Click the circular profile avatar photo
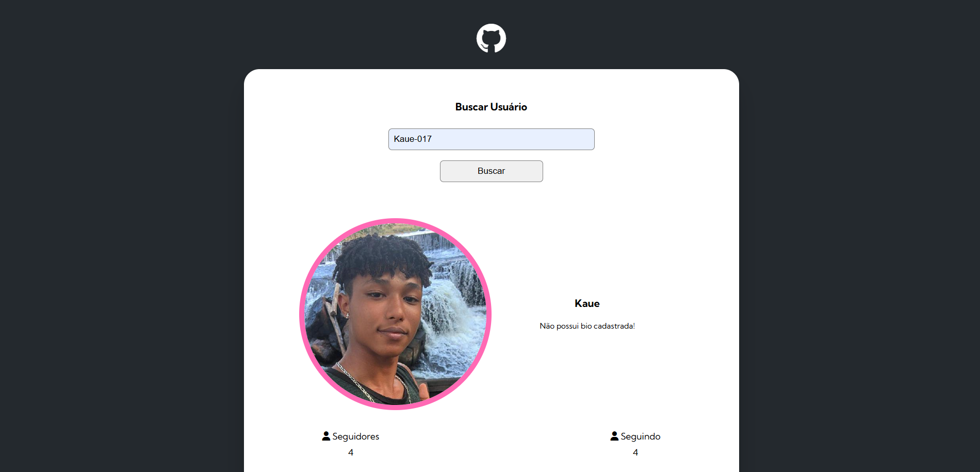Screen dimensions: 980x472 coord(395,314)
